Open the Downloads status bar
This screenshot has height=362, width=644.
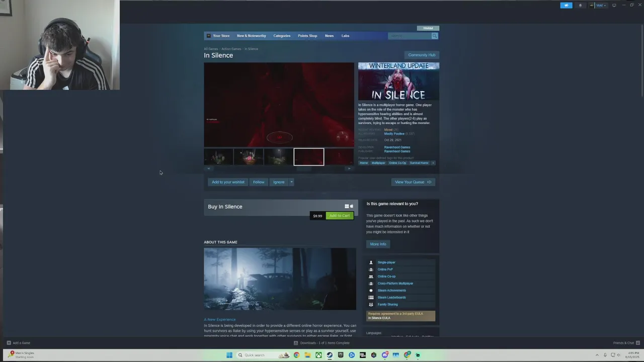[x=322, y=343]
